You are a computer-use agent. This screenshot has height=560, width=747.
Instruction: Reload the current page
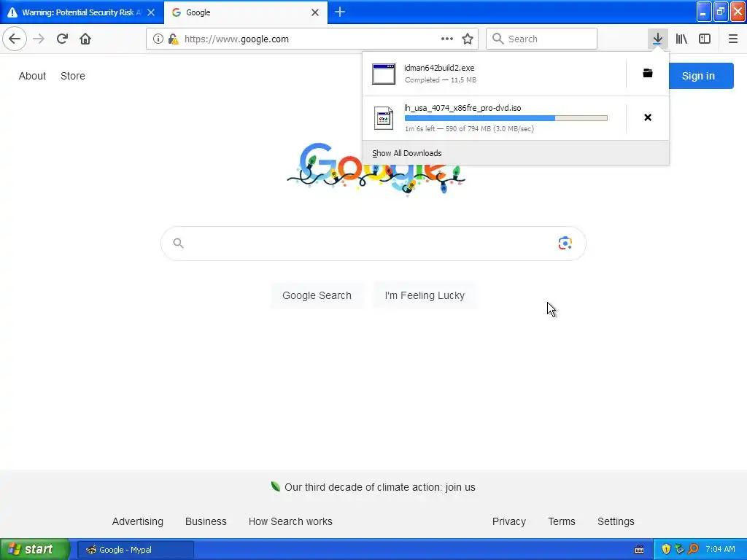pos(63,39)
